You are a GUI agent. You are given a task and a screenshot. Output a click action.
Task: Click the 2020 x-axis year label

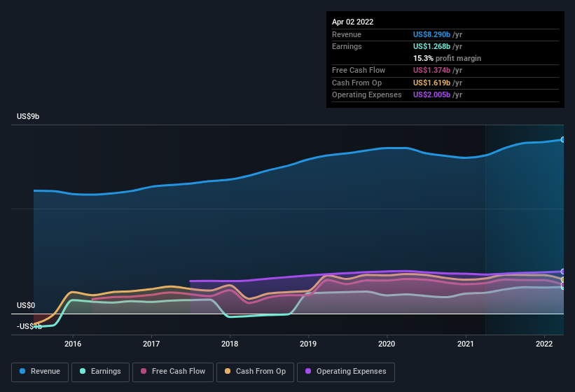387,344
